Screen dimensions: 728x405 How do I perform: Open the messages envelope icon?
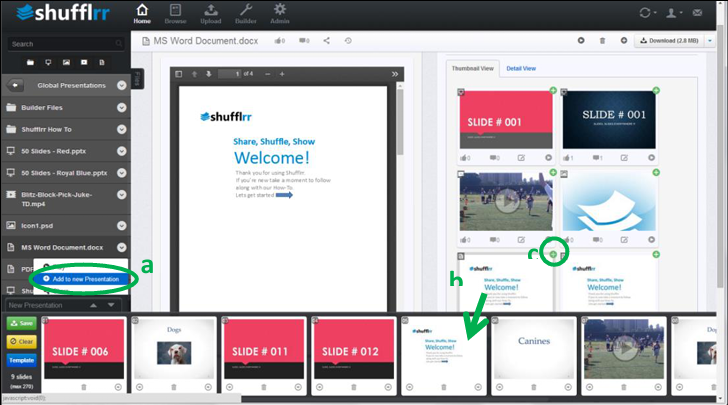697,13
